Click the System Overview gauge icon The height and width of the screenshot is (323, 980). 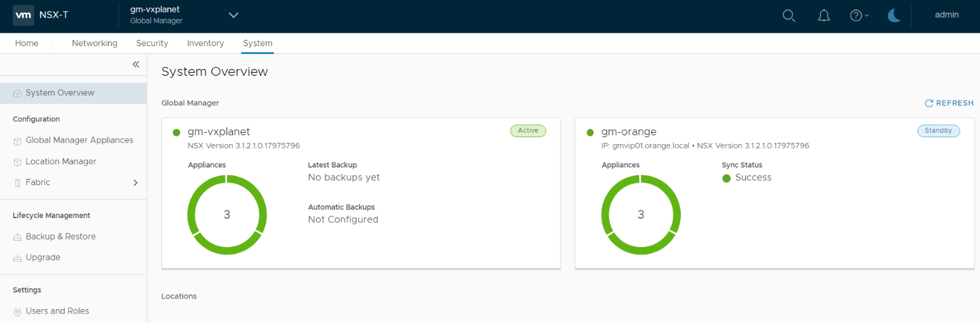pos(18,94)
